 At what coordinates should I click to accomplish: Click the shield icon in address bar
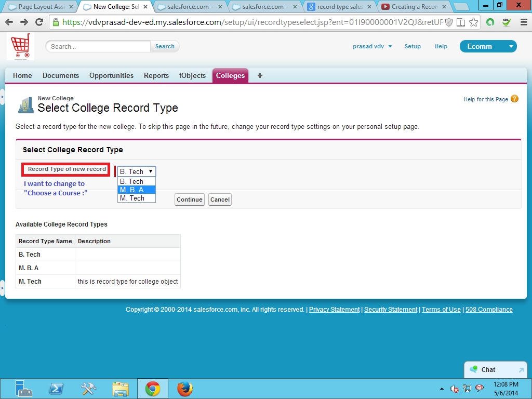pyautogui.click(x=448, y=22)
